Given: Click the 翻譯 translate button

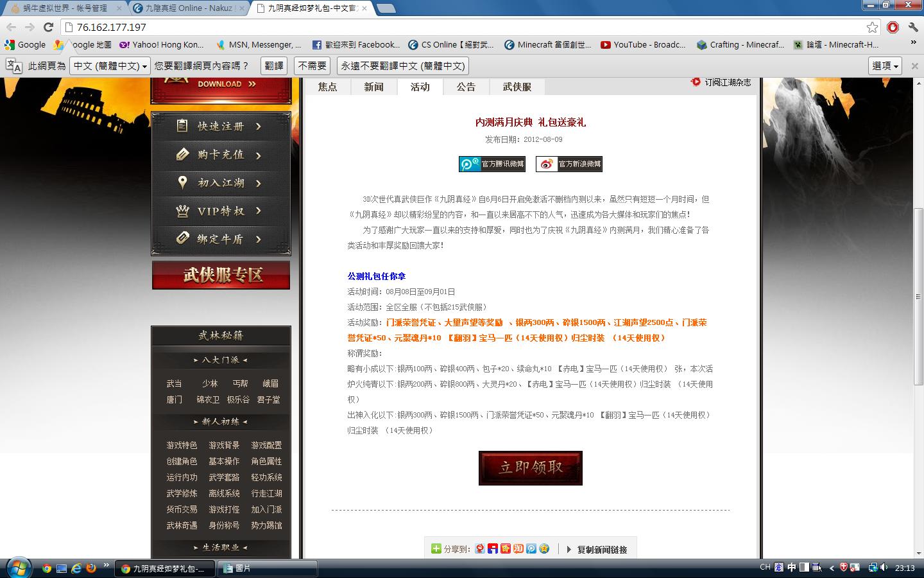Looking at the screenshot, I should pyautogui.click(x=274, y=66).
